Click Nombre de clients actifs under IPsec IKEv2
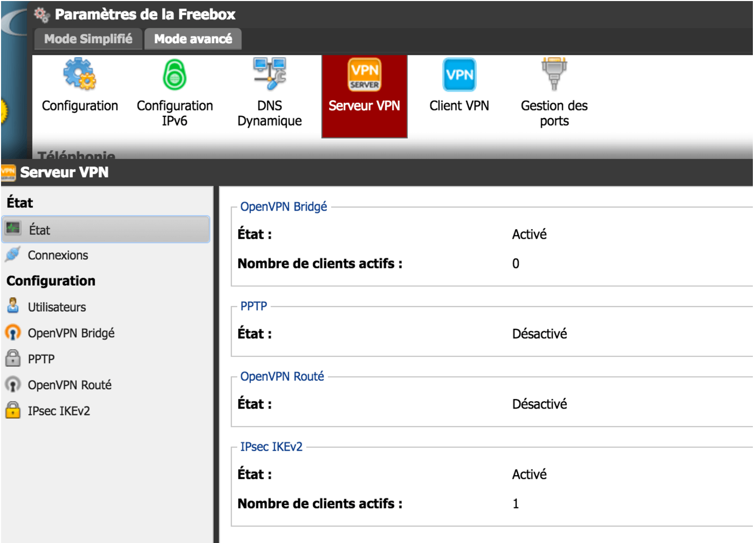Image resolution: width=756 pixels, height=543 pixels. (320, 504)
